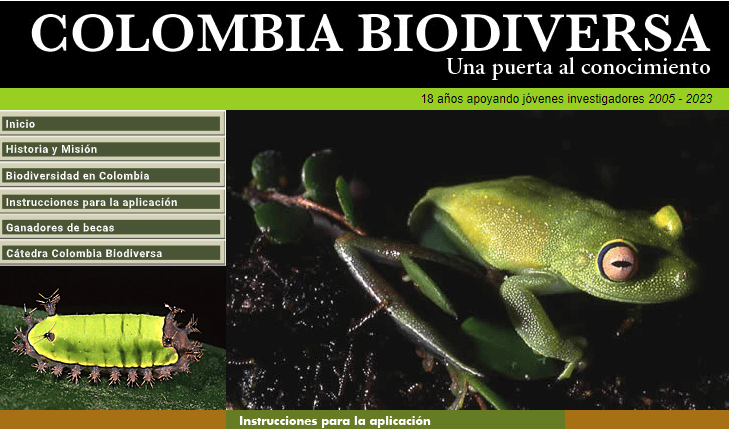Viewport: 729px width, 429px height.
Task: Click the frog's orange eye
Action: click(x=619, y=262)
